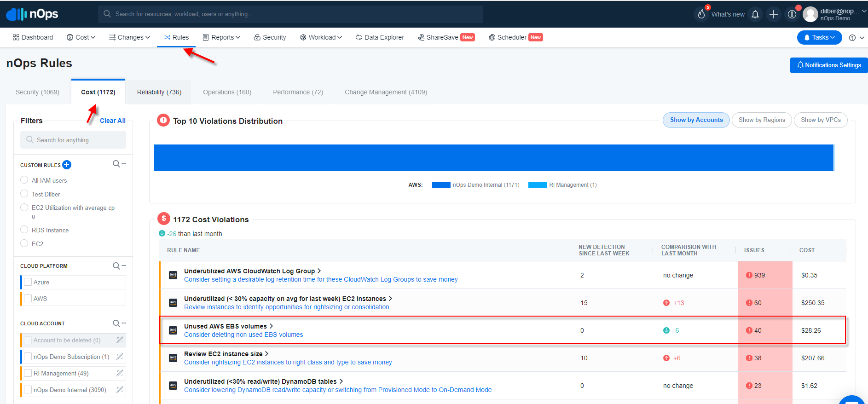
Task: Check the nOps Demo Internal account checkbox
Action: (x=28, y=390)
